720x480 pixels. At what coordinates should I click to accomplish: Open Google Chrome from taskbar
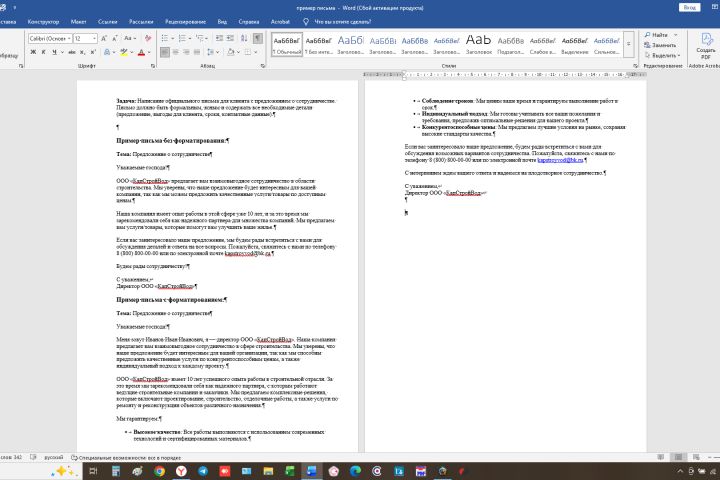pos(159,471)
